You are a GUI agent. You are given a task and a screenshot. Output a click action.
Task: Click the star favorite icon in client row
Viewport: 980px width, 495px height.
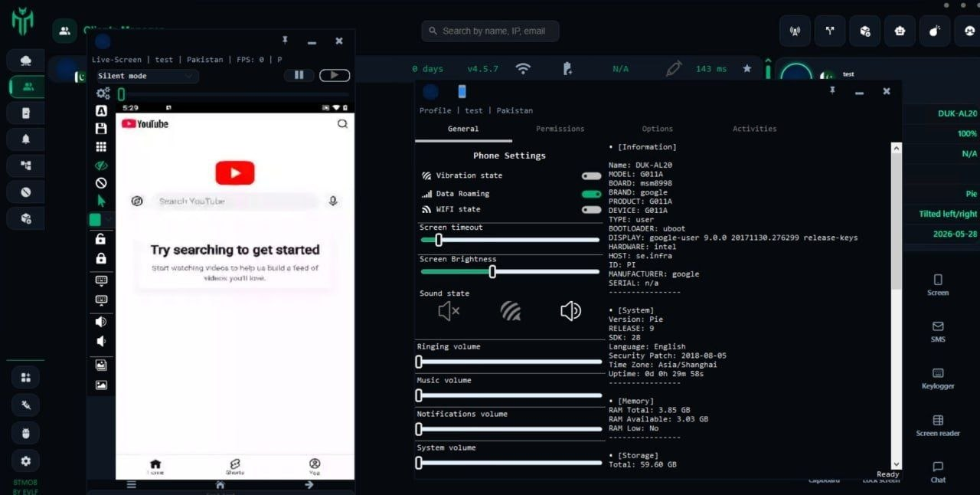[x=747, y=68]
